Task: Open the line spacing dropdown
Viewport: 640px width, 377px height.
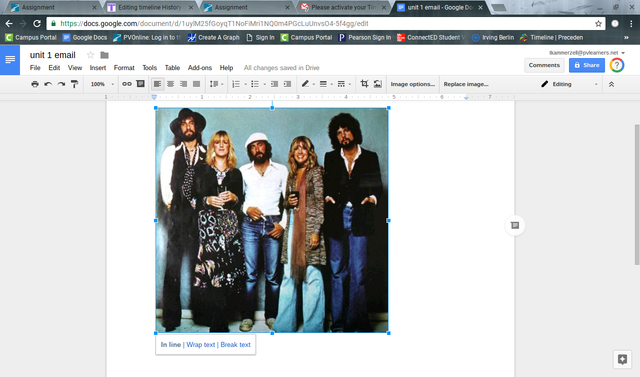Action: point(216,84)
